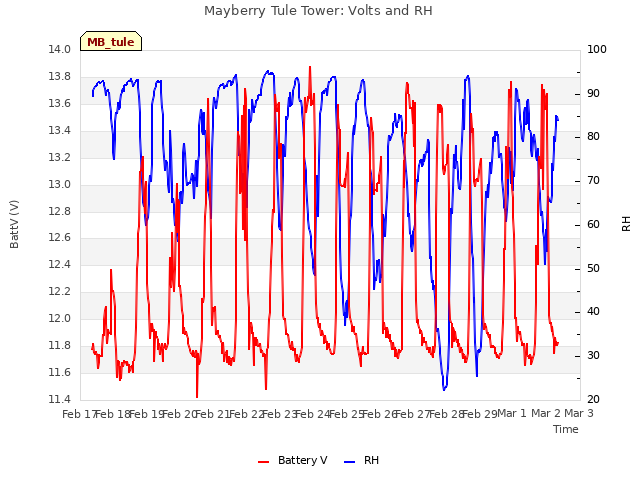Image resolution: width=640 pixels, height=480 pixels.
Task: Click the 20 RH tick label
Action: pyautogui.click(x=593, y=399)
